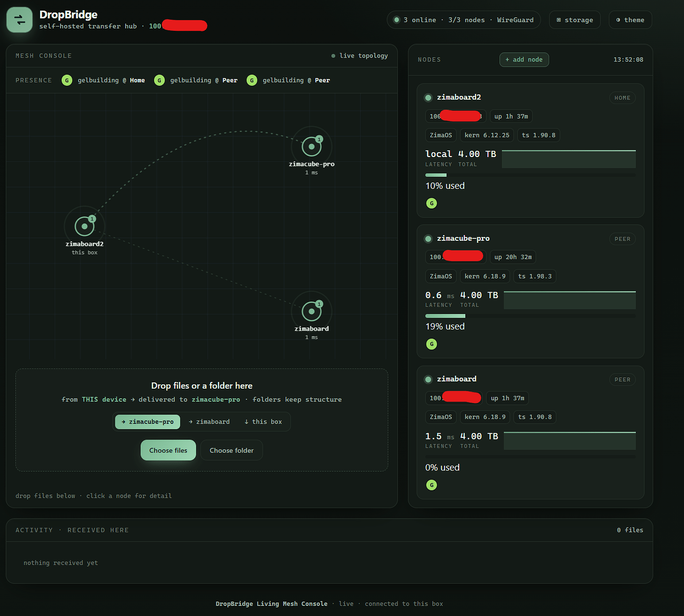Click the zimaboard2 storage usage bar

[530, 175]
